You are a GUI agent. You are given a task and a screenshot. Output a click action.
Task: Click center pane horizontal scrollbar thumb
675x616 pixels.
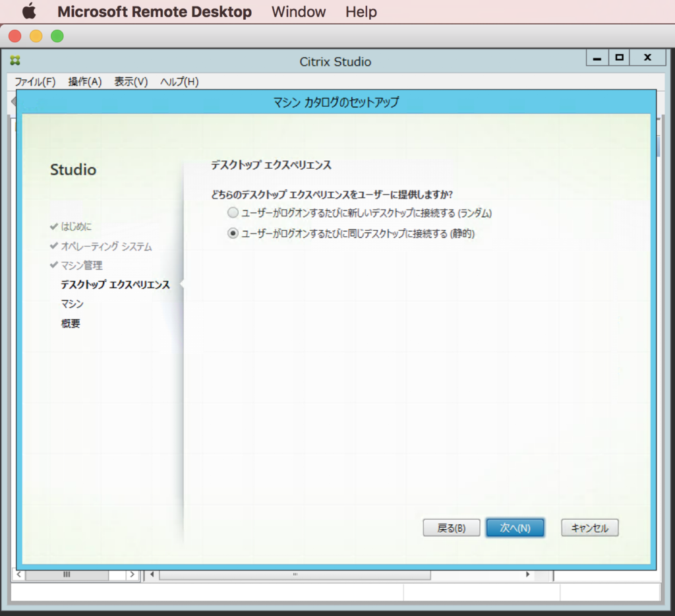click(x=295, y=574)
